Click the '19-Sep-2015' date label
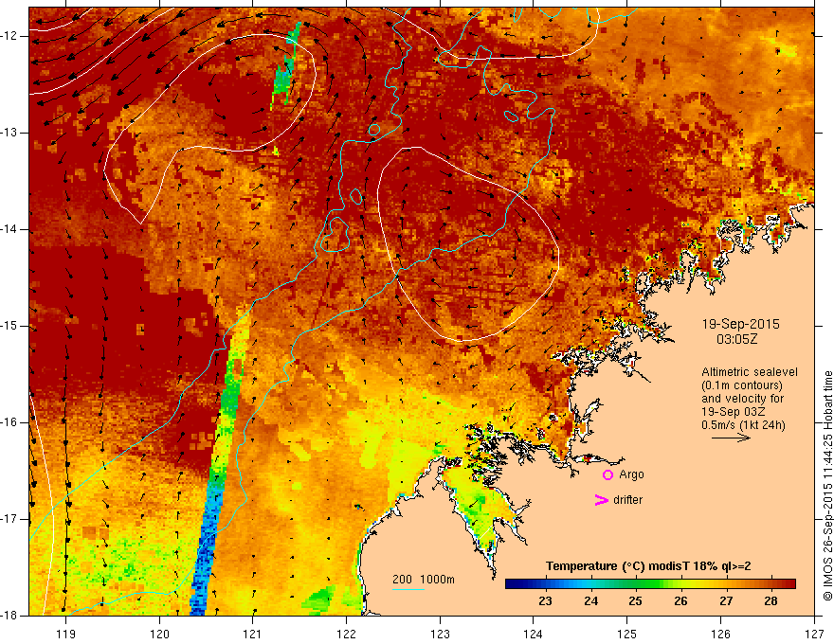Image resolution: width=834 pixels, height=644 pixels. [740, 324]
